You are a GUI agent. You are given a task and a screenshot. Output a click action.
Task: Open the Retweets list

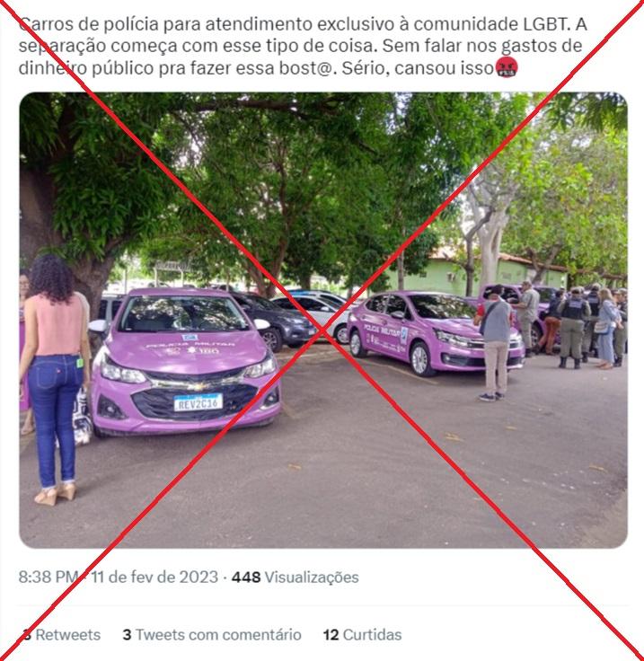coord(61,634)
